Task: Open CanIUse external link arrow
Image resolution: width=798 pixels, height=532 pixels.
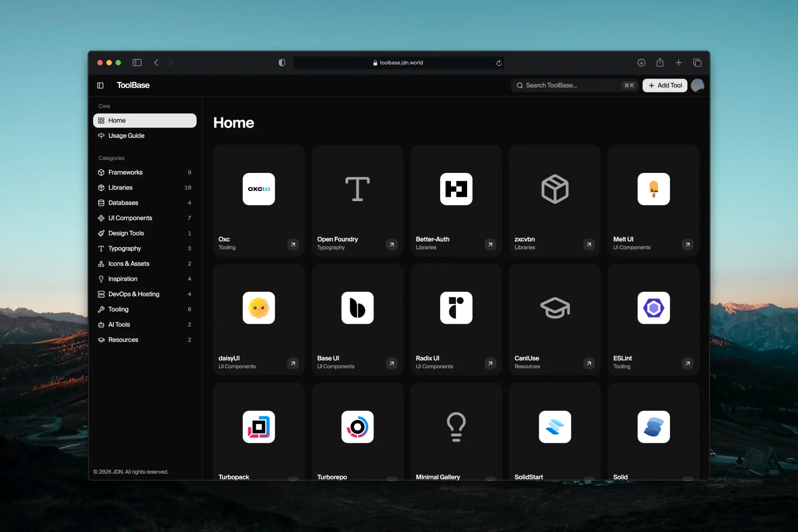Action: [x=589, y=363]
